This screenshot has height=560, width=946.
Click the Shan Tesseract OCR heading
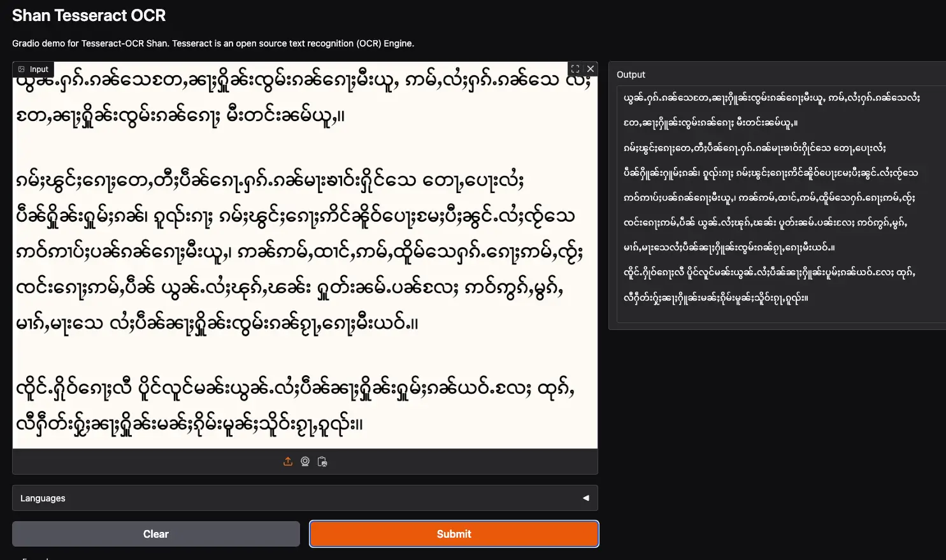tap(89, 15)
